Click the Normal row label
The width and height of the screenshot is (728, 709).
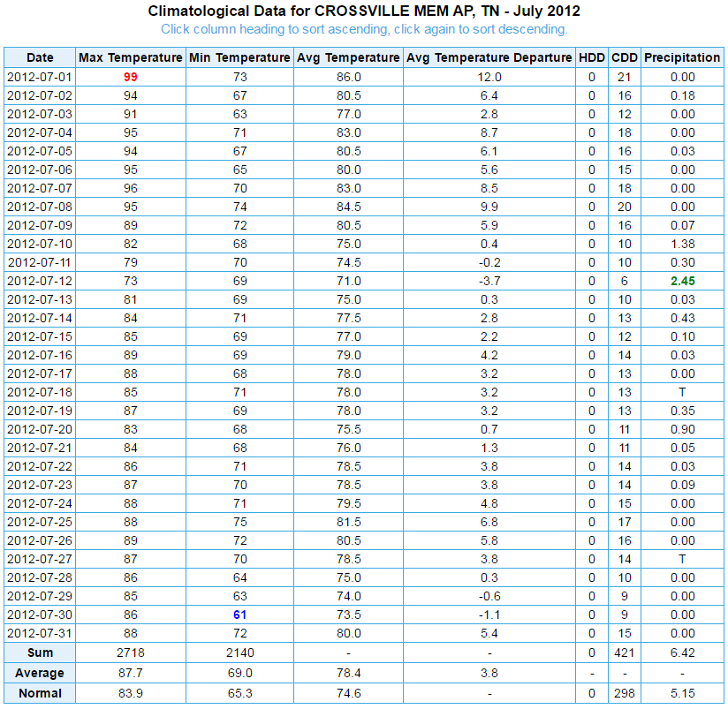[x=40, y=694]
